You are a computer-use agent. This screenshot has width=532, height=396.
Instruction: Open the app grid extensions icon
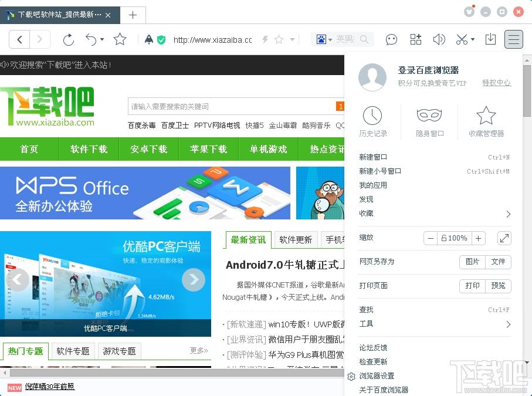pyautogui.click(x=416, y=39)
